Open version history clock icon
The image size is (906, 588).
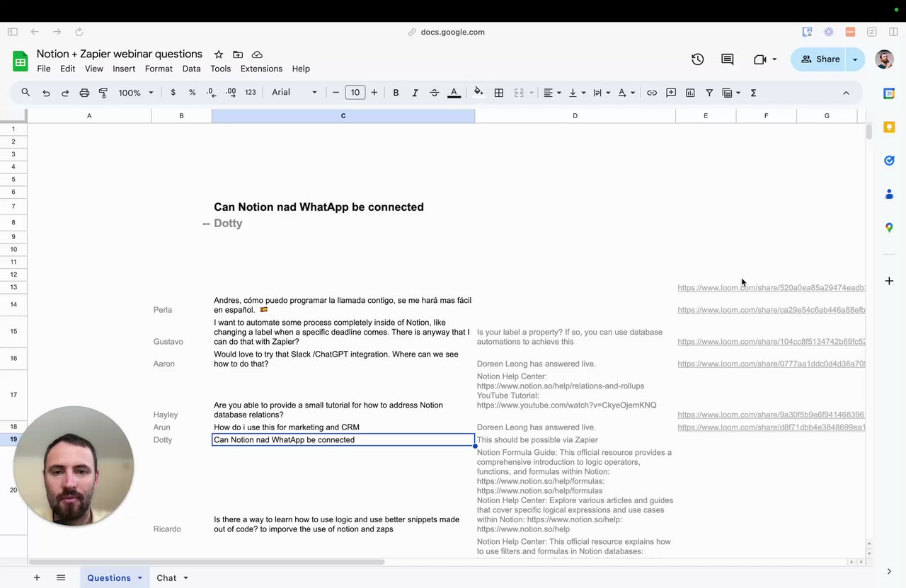coord(697,59)
